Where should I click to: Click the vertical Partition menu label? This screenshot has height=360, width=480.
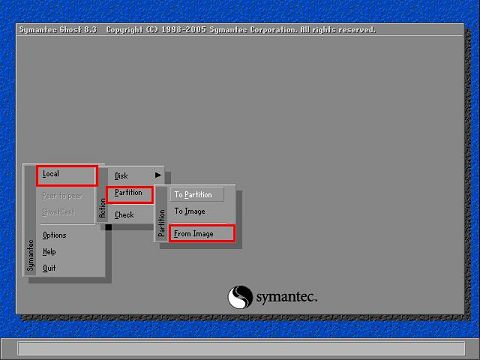point(162,223)
